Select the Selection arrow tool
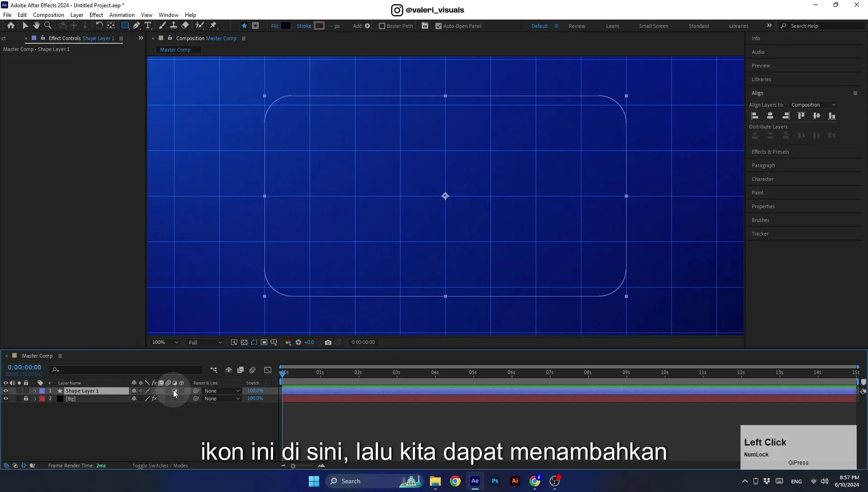Viewport: 868px width, 492px height. [25, 26]
